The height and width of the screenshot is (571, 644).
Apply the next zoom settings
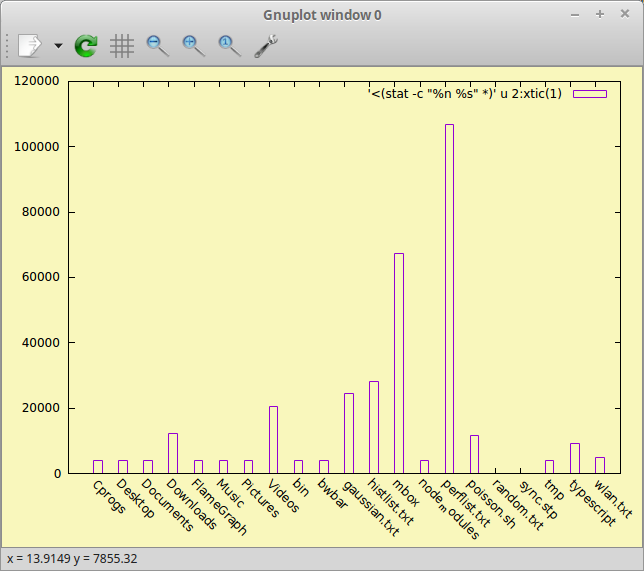pyautogui.click(x=193, y=45)
